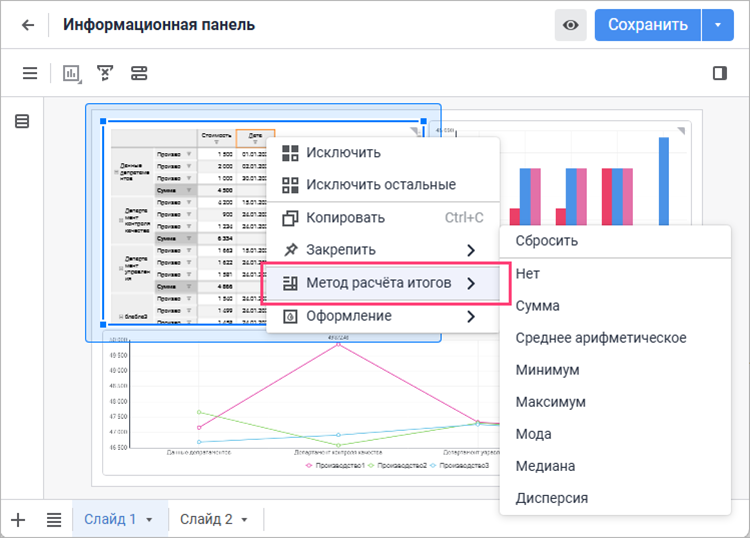Choose Копировать from the context menu
The height and width of the screenshot is (538, 750).
pyautogui.click(x=345, y=217)
